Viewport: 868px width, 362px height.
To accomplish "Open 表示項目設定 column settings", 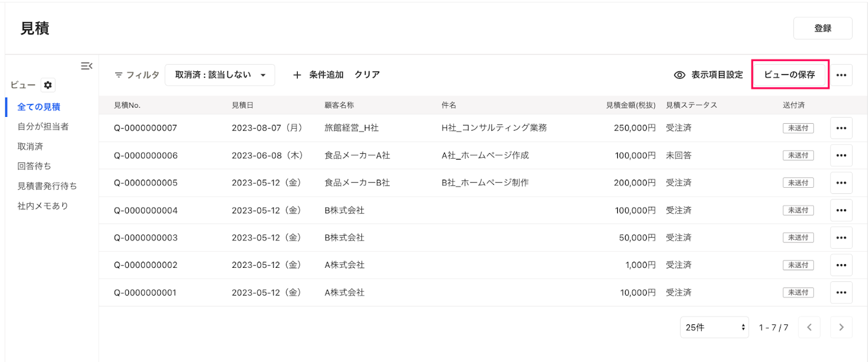I will [x=708, y=74].
